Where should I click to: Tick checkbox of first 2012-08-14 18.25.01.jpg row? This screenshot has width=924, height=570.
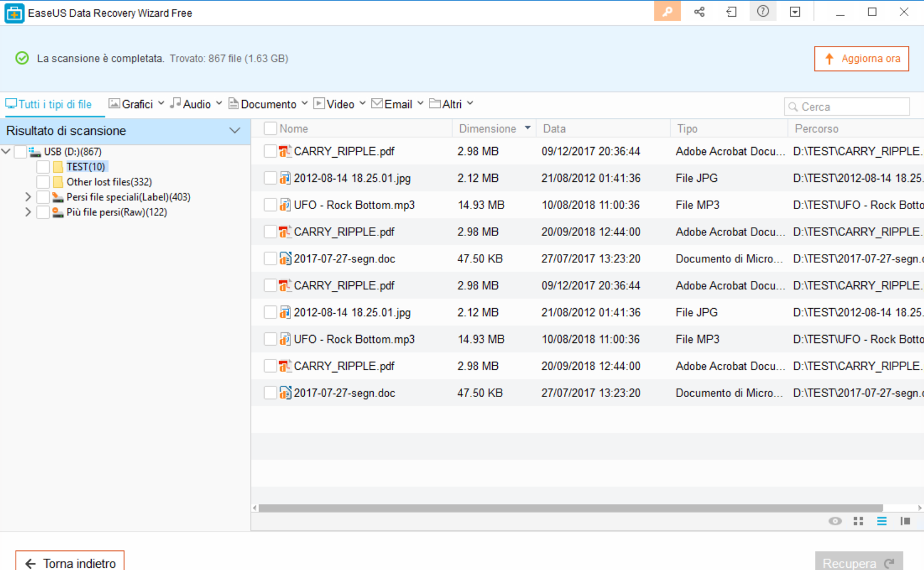[x=270, y=178]
